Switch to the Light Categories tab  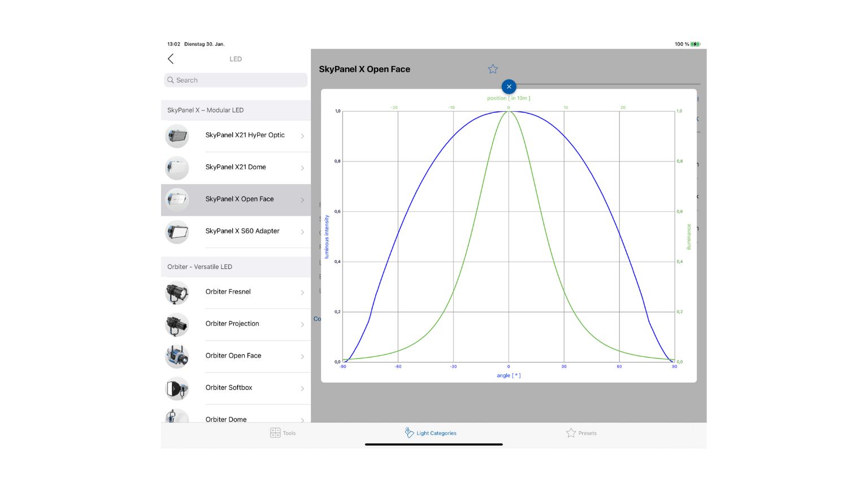coord(431,433)
